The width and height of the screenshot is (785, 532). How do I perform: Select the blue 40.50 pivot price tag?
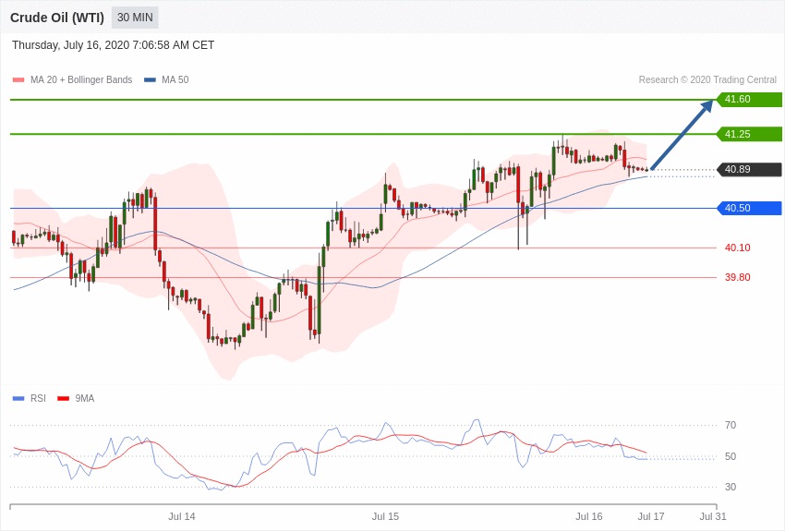(x=748, y=208)
